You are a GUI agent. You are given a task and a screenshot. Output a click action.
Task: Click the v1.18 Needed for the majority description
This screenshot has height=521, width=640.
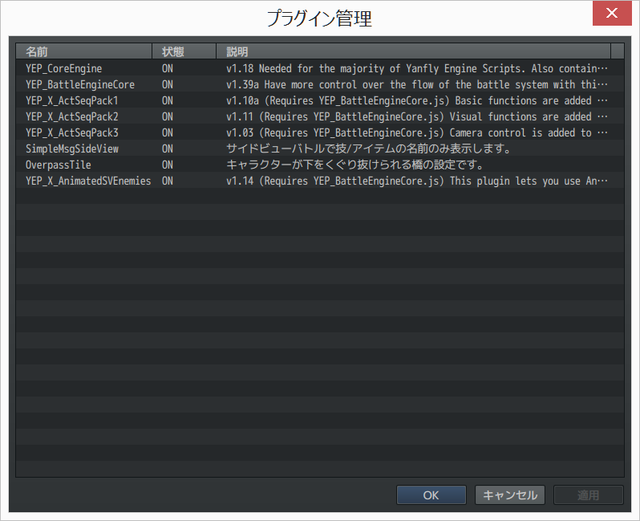[417, 68]
